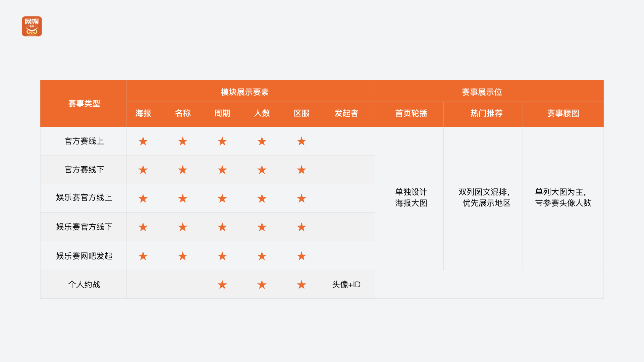Select the 头像+ID cell
The image size is (644, 362).
coord(346,285)
